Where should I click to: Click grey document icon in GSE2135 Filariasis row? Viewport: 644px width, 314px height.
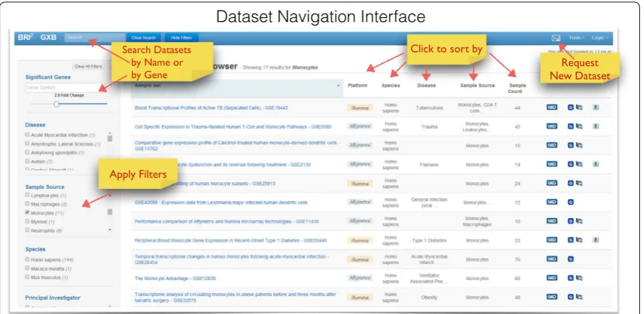coord(595,164)
